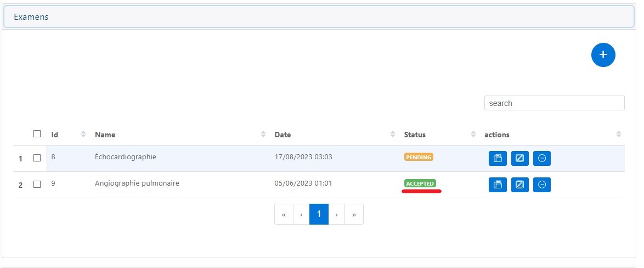
Task: Sort table by the Date column arrows
Action: pyautogui.click(x=393, y=134)
